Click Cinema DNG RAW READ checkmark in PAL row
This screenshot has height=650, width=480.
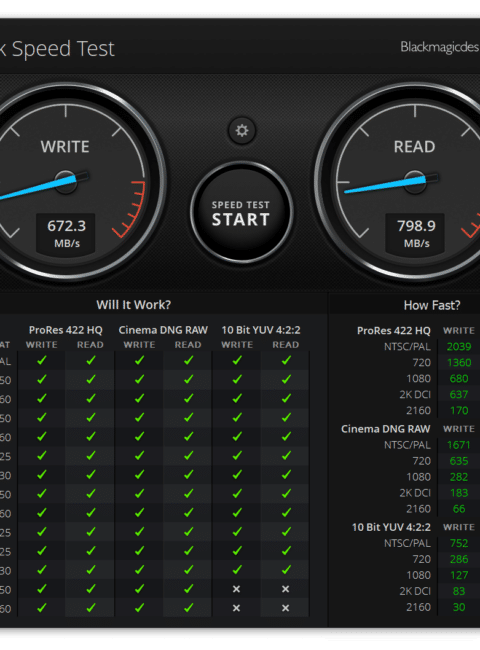189,361
